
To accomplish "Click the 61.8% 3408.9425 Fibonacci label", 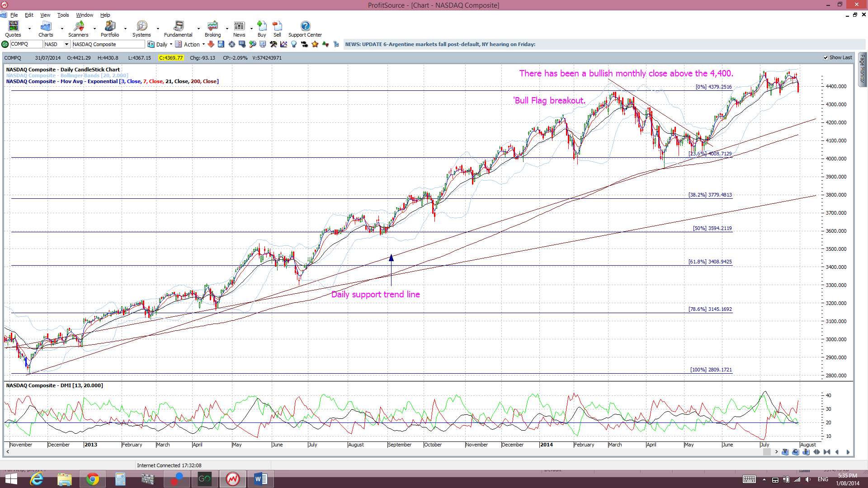I will pos(710,262).
